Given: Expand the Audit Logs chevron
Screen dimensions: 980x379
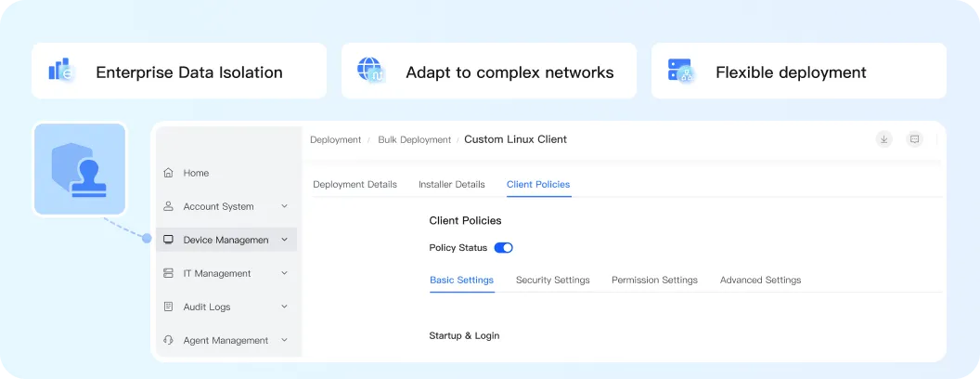Looking at the screenshot, I should (x=284, y=307).
